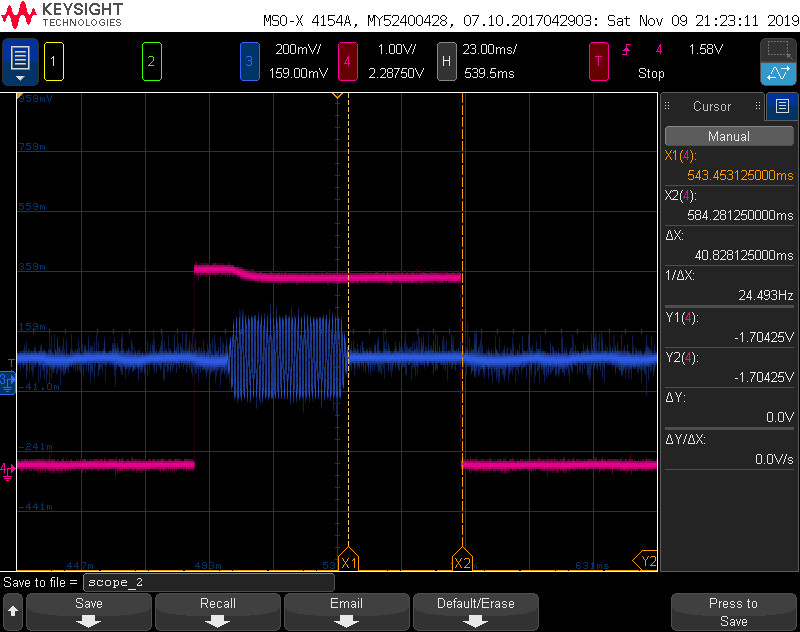Viewport: 800px width, 632px height.
Task: Select the Cursor sidebar header
Action: pos(712,106)
